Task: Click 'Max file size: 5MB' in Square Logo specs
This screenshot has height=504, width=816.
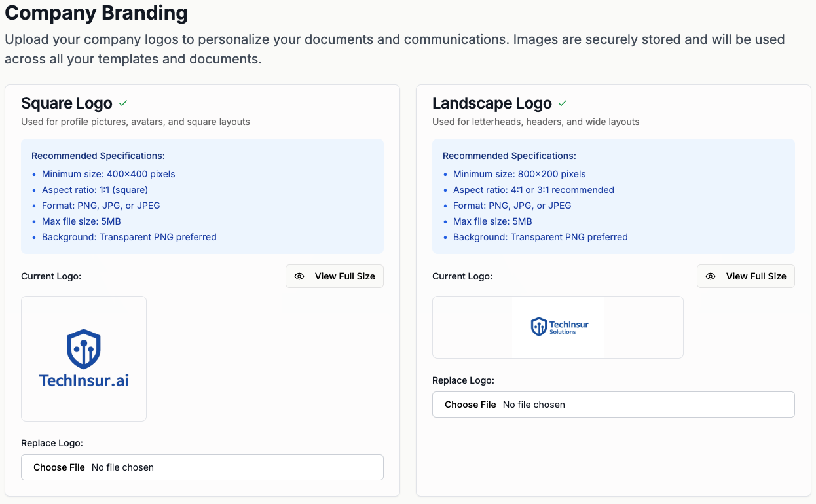Action: (81, 221)
